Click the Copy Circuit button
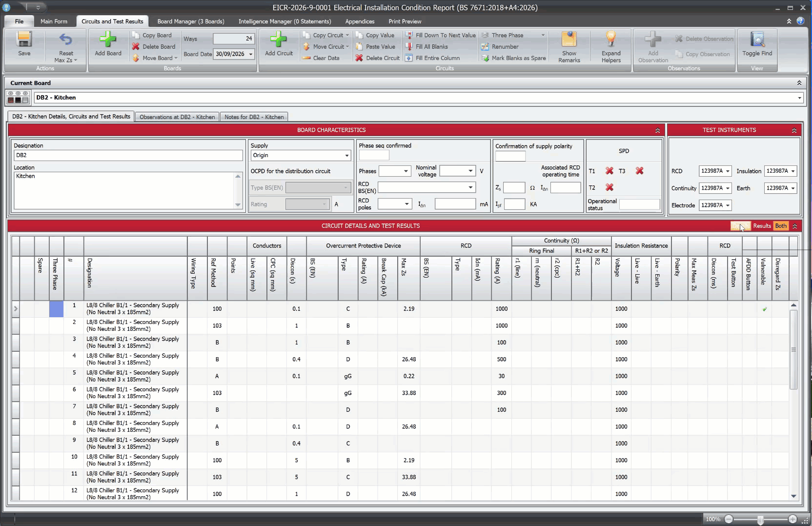The width and height of the screenshot is (812, 526). click(x=325, y=35)
